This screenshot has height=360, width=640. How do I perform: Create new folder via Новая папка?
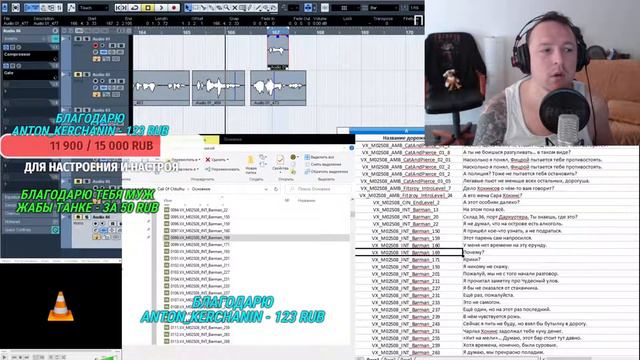point(251,164)
